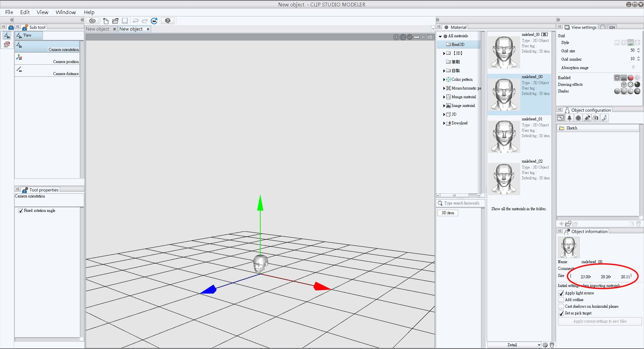This screenshot has height=349, width=644.
Task: Toggle the red sphere icon in Enabled row
Action: tap(631, 78)
